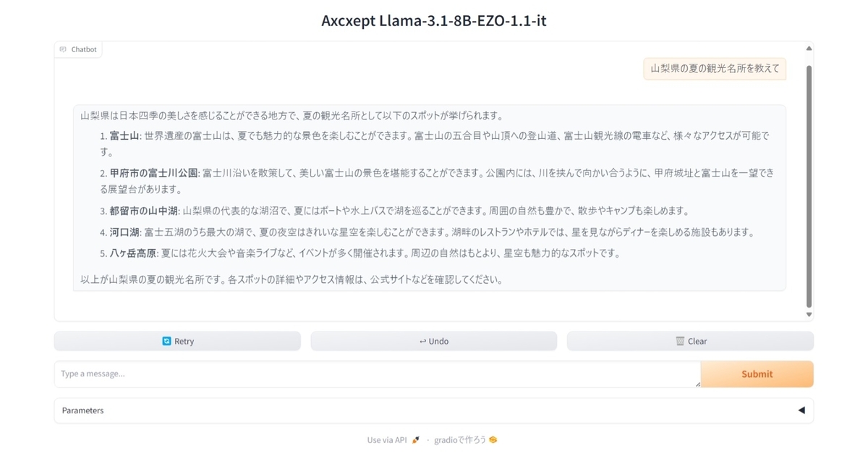Click the bold text '富士山' in item 1
This screenshot has height=456, width=868.
[124, 135]
